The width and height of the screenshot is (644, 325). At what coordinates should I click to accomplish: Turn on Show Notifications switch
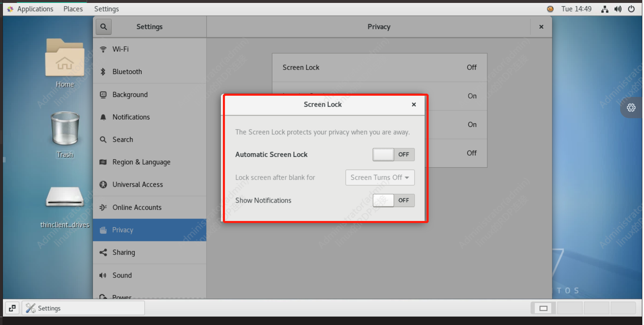click(x=393, y=200)
